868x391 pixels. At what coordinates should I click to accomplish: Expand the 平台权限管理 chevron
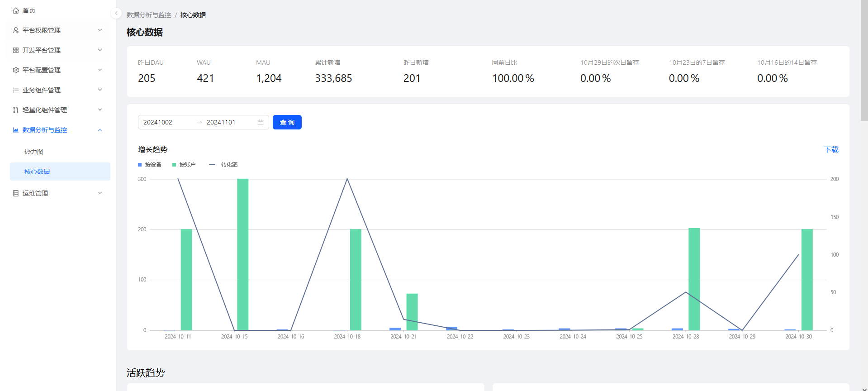pyautogui.click(x=100, y=30)
